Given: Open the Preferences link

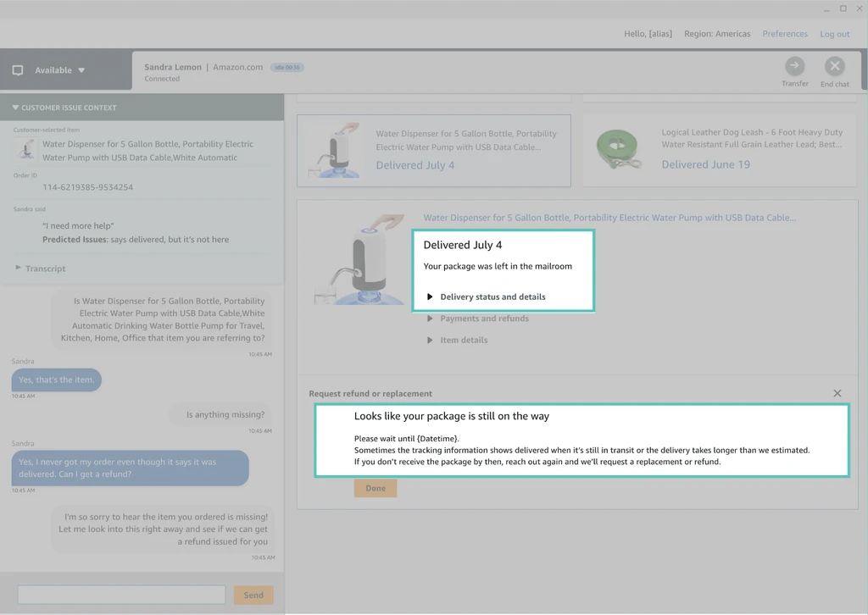Looking at the screenshot, I should click(x=784, y=34).
